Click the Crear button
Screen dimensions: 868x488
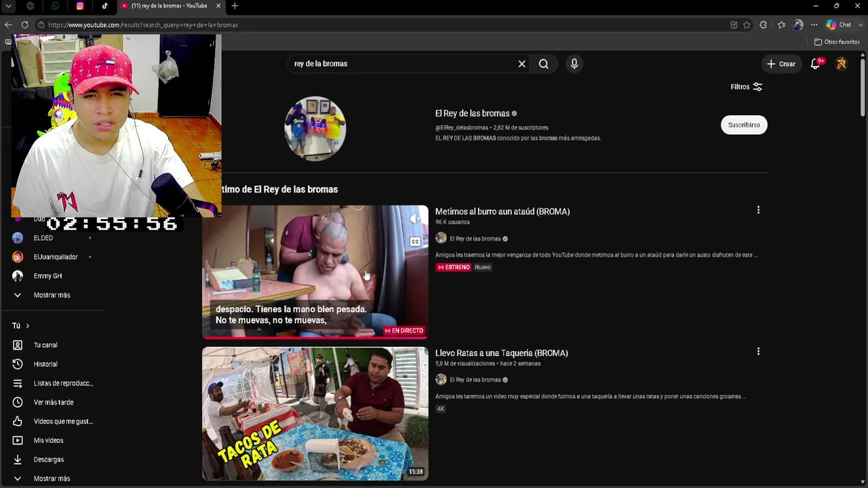(781, 64)
